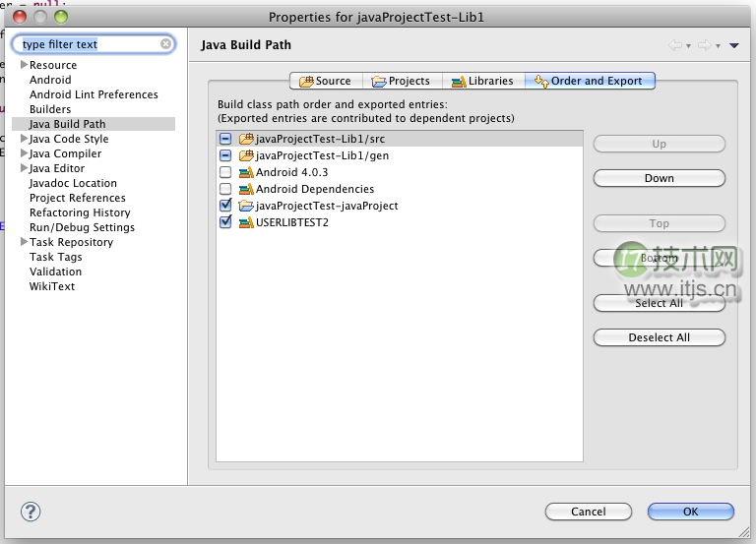Viewport: 756px width, 544px height.
Task: Expand the Java Compiler node
Action: 24,153
